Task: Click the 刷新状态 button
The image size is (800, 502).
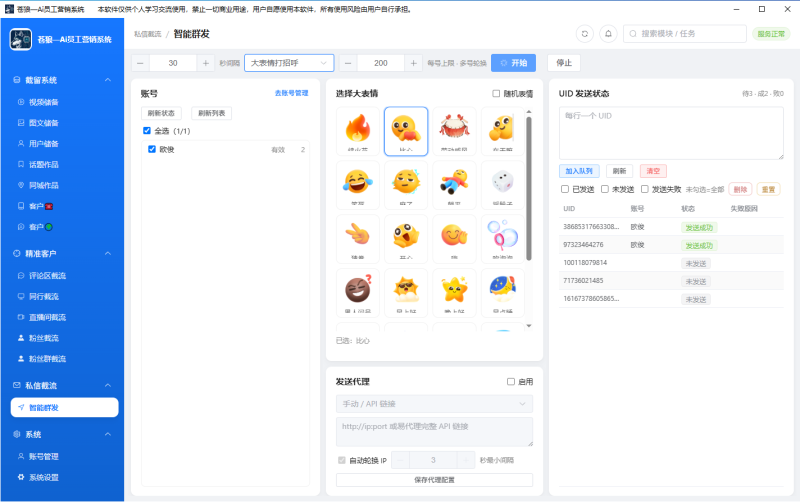Action: (x=161, y=113)
